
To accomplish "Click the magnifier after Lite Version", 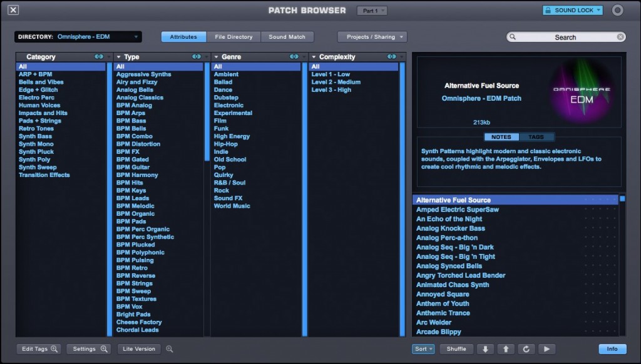I will point(169,349).
